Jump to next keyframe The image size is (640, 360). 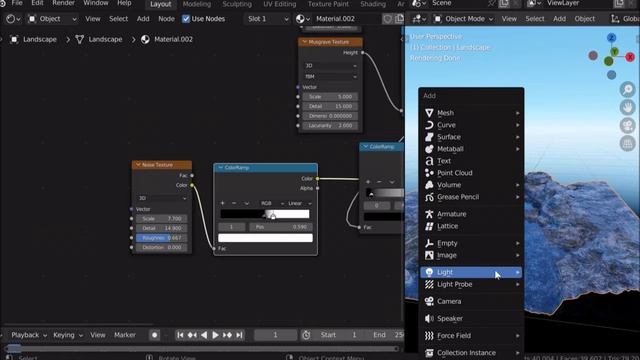pos(227,335)
